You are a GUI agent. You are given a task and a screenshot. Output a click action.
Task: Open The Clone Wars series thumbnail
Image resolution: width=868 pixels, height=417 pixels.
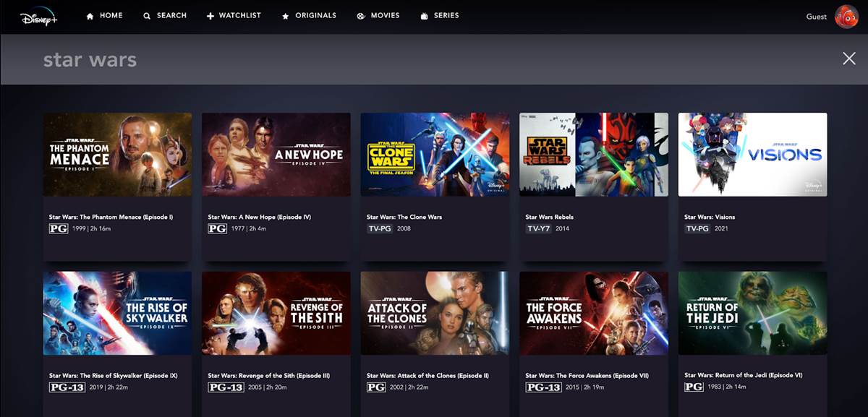point(435,155)
